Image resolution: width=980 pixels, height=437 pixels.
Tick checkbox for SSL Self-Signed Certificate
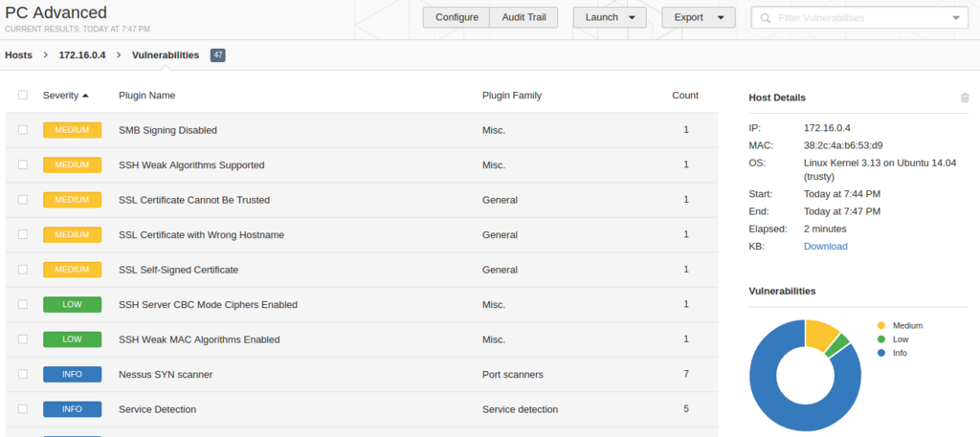pyautogui.click(x=23, y=269)
